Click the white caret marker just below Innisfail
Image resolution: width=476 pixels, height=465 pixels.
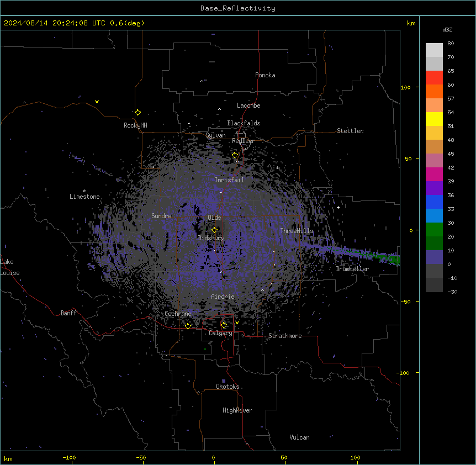(x=221, y=192)
